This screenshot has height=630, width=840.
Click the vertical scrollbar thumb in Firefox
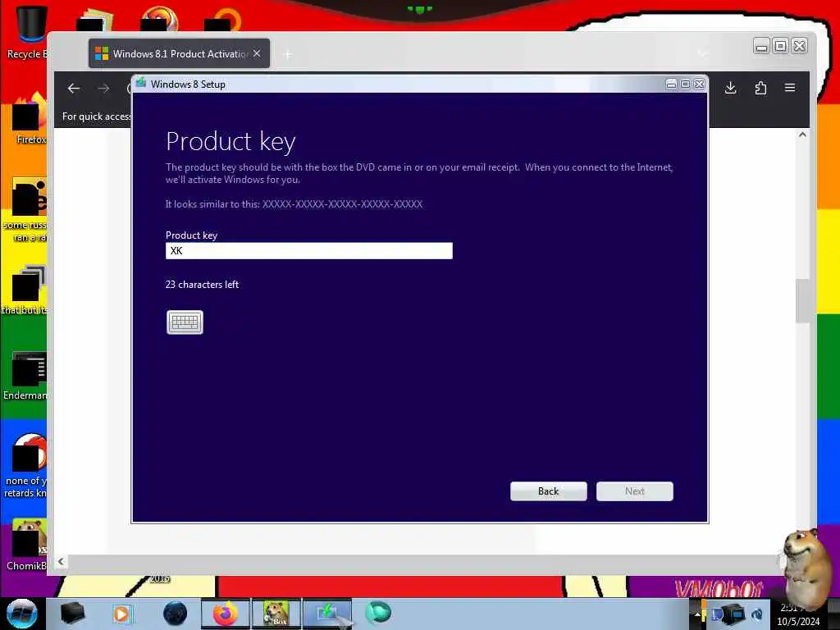802,301
